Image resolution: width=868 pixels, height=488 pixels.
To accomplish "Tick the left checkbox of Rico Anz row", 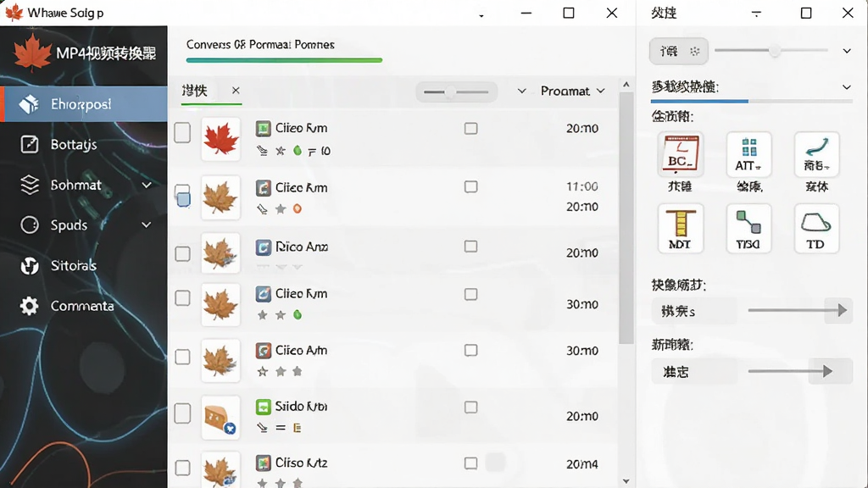I will tap(183, 254).
